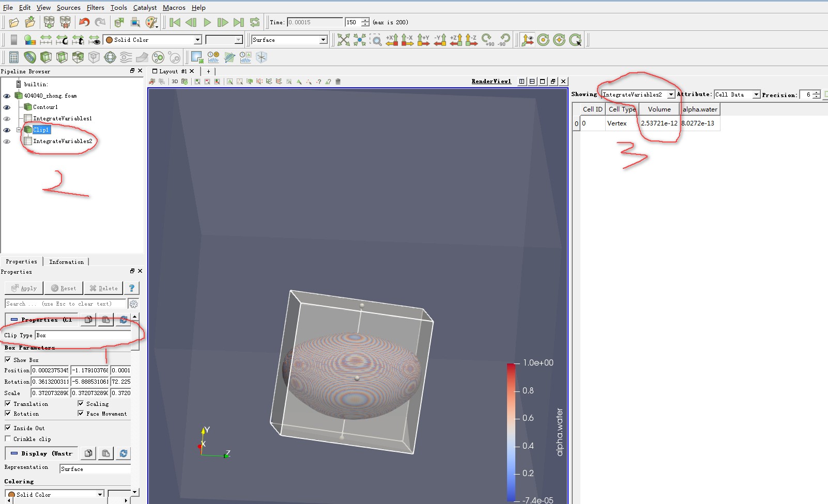This screenshot has height=504, width=828.
Task: Open the Sources menu
Action: (68, 8)
